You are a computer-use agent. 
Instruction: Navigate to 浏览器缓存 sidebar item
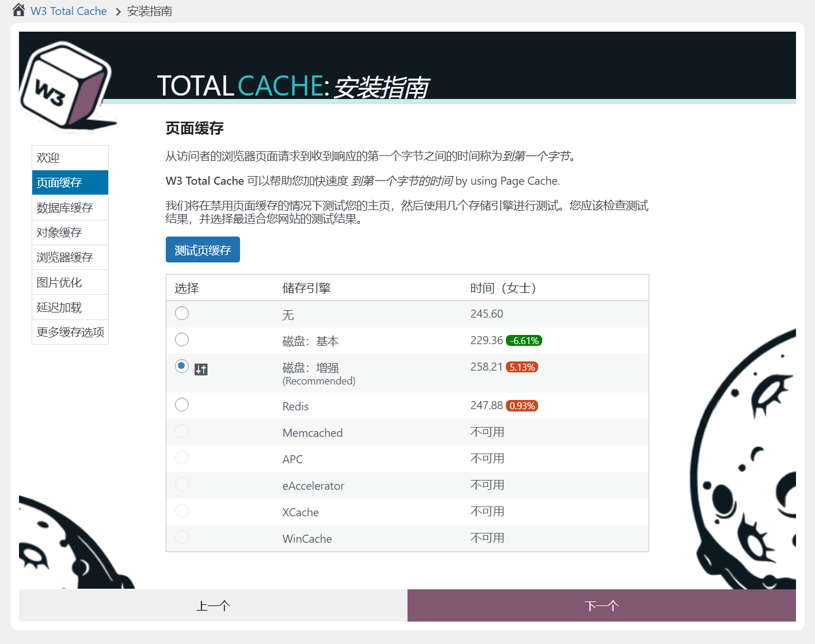pyautogui.click(x=70, y=257)
